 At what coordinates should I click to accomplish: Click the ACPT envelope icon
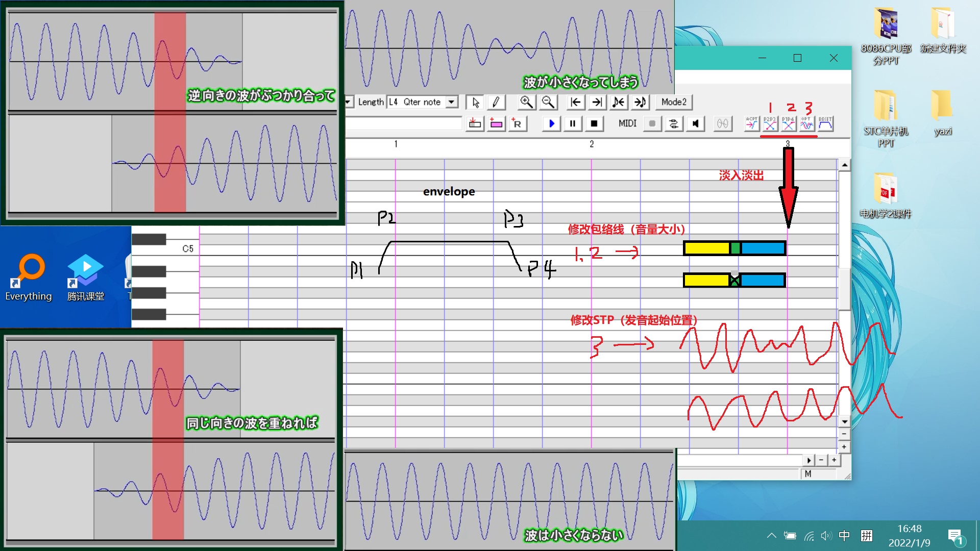pyautogui.click(x=751, y=123)
